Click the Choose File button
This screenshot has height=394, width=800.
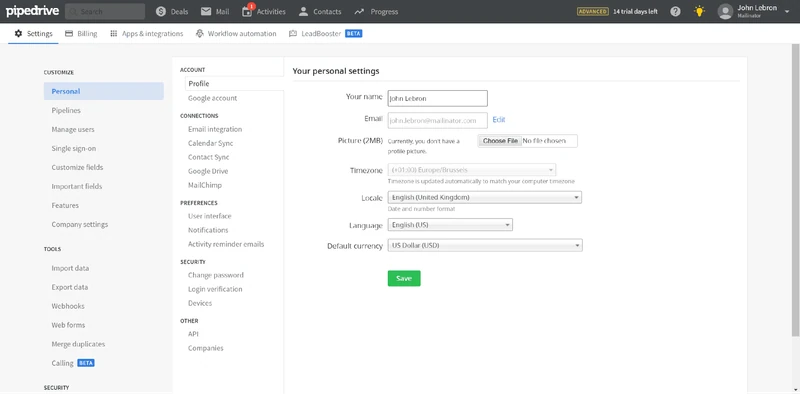coord(500,141)
